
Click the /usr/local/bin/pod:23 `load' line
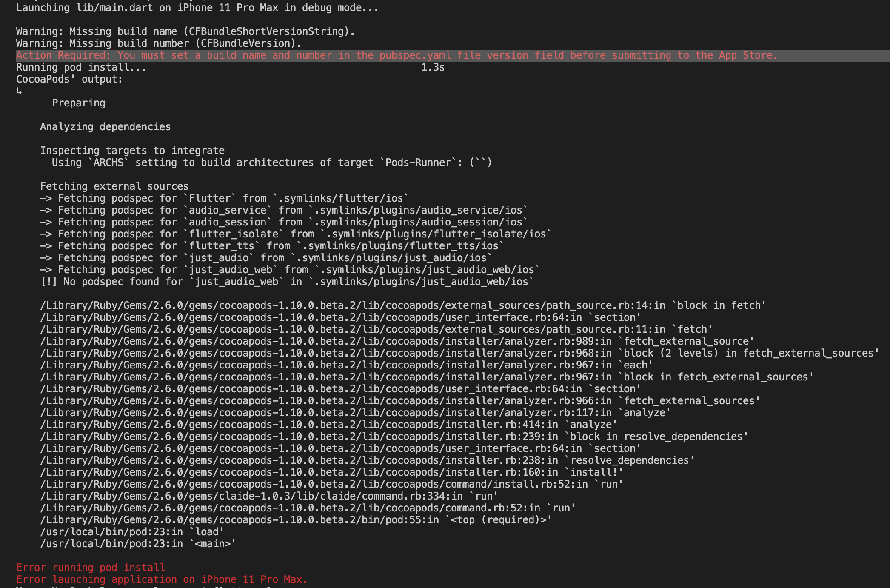132,532
